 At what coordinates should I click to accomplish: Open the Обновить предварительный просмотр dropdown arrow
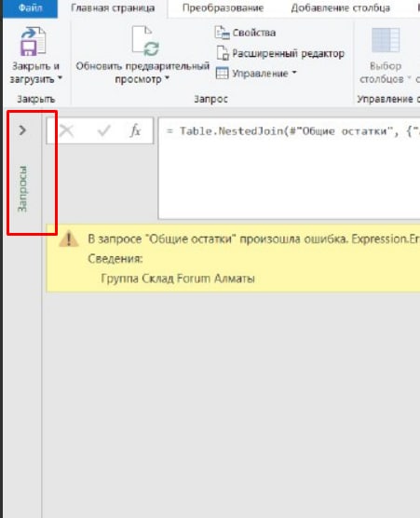(x=167, y=78)
